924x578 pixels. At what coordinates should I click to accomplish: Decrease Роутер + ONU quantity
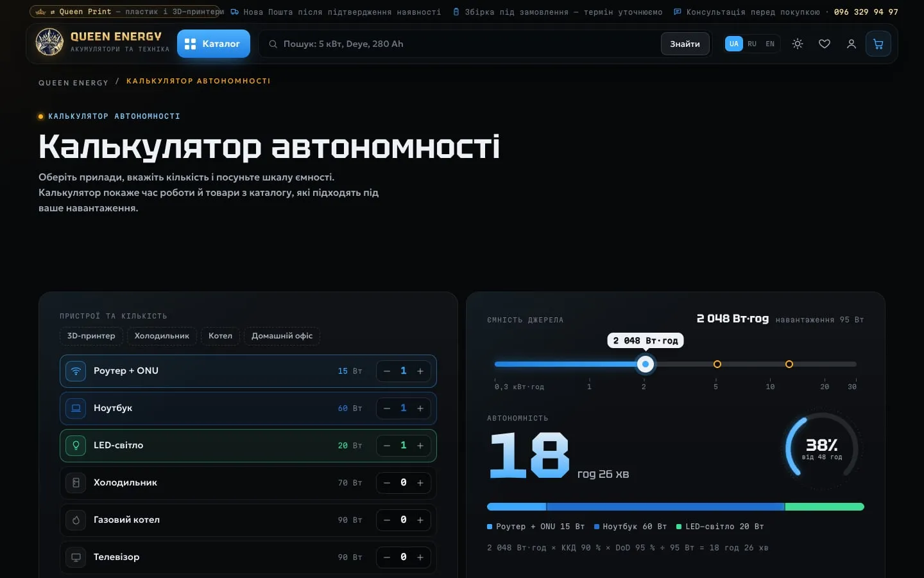387,371
